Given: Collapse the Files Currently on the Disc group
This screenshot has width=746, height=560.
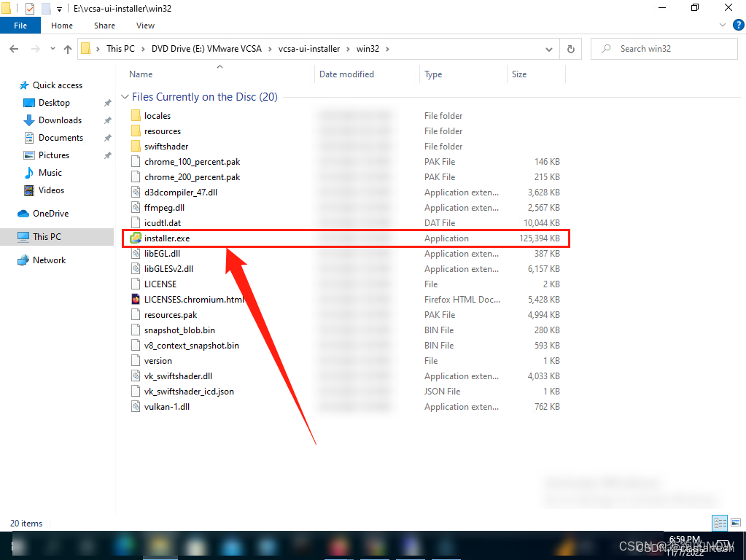Looking at the screenshot, I should coord(125,96).
